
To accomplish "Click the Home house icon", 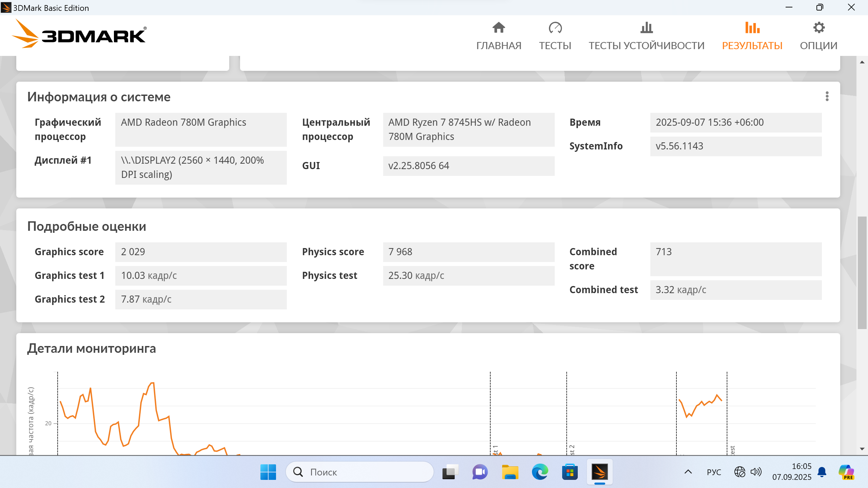I will click(x=499, y=28).
